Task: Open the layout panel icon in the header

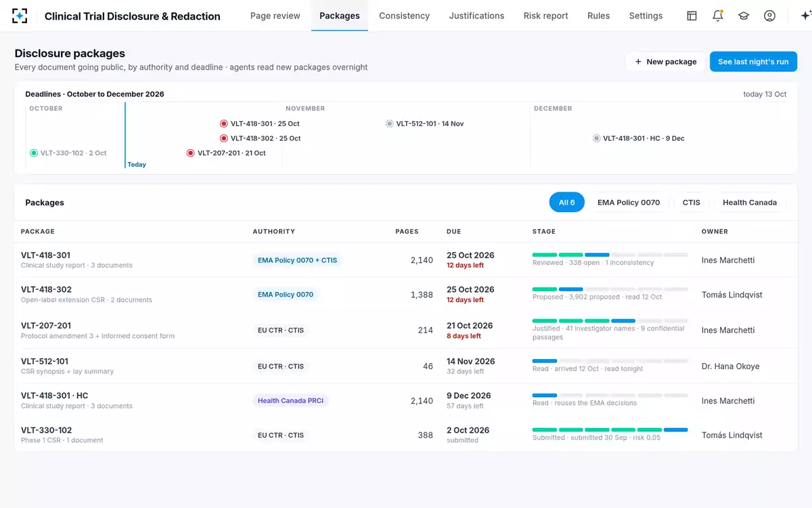Action: tap(692, 16)
